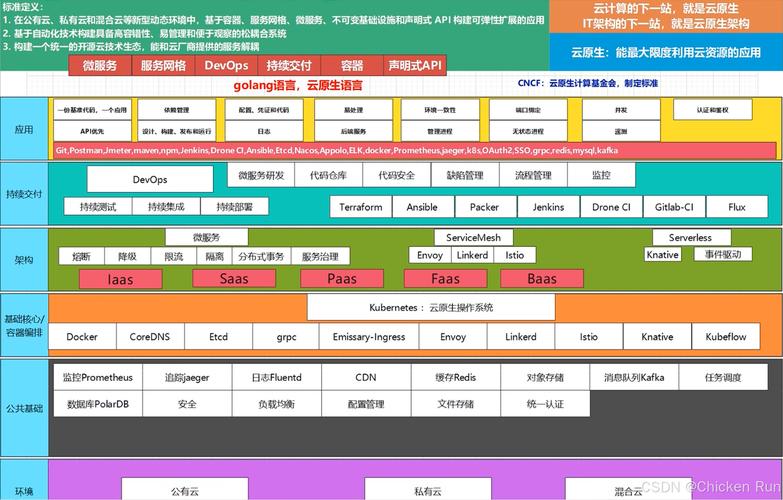Click the Kubeflow box
This screenshot has height=500, width=783.
(726, 337)
